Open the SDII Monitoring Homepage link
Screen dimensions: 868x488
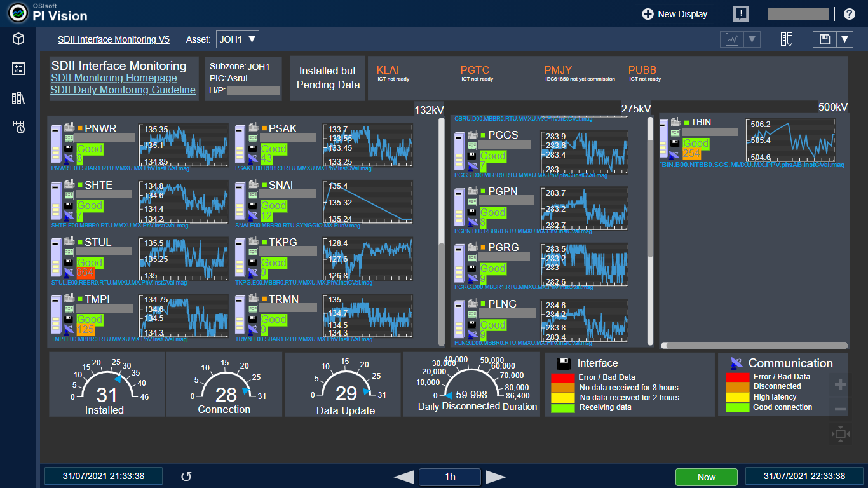tap(114, 78)
